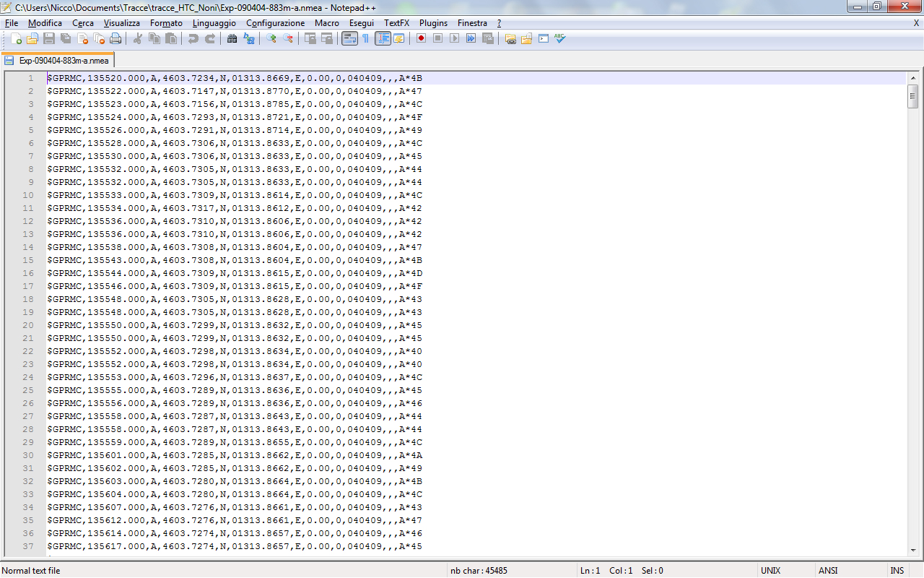Click the Save Recorded Macro icon

[x=487, y=38]
